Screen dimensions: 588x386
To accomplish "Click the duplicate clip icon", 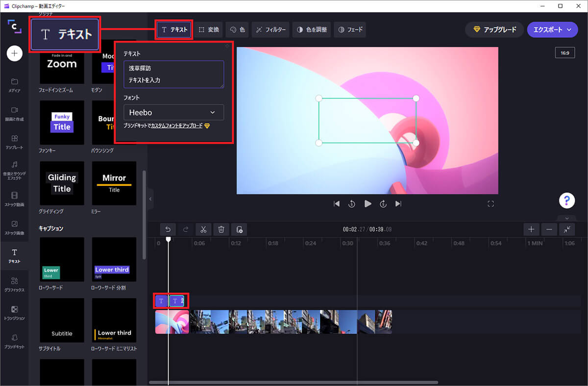I will pos(239,229).
